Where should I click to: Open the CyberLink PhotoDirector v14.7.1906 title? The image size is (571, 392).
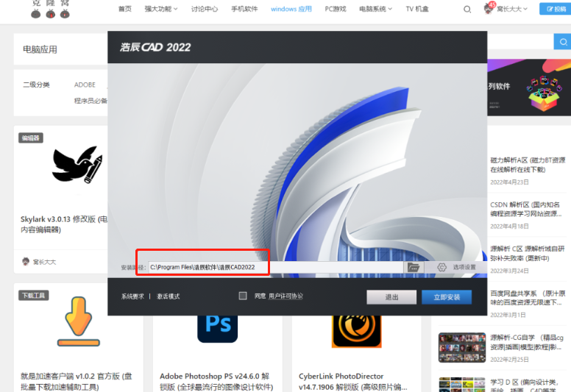coord(353,382)
